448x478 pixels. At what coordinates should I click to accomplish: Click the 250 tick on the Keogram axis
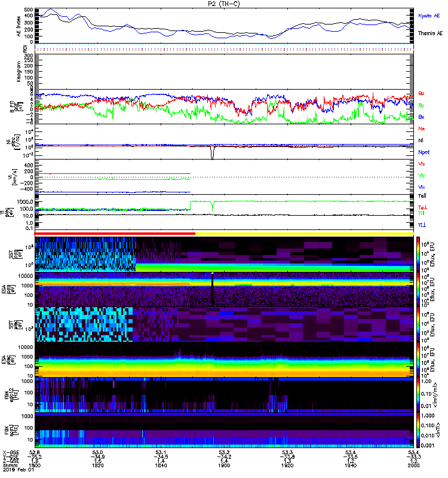click(29, 61)
